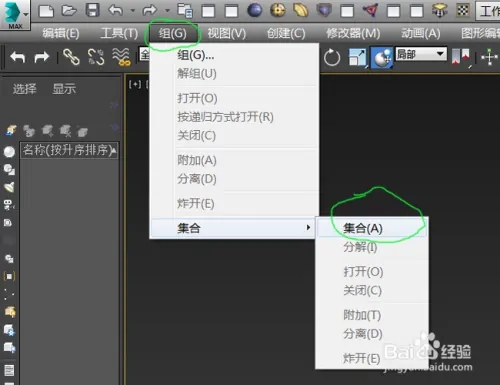Click the golden wheel icon in top bar

tap(278, 11)
